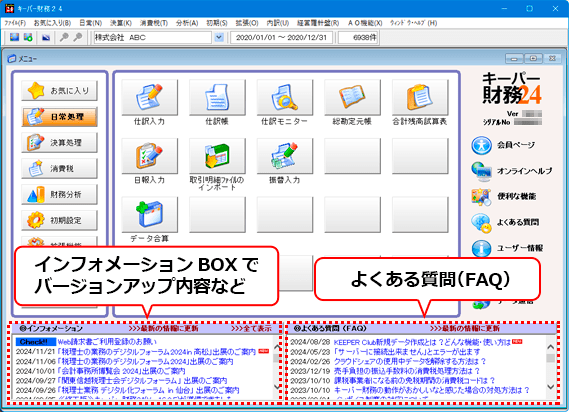The height and width of the screenshot is (412, 569).
Task: Select お気に入り in sidebar
Action: [x=60, y=90]
